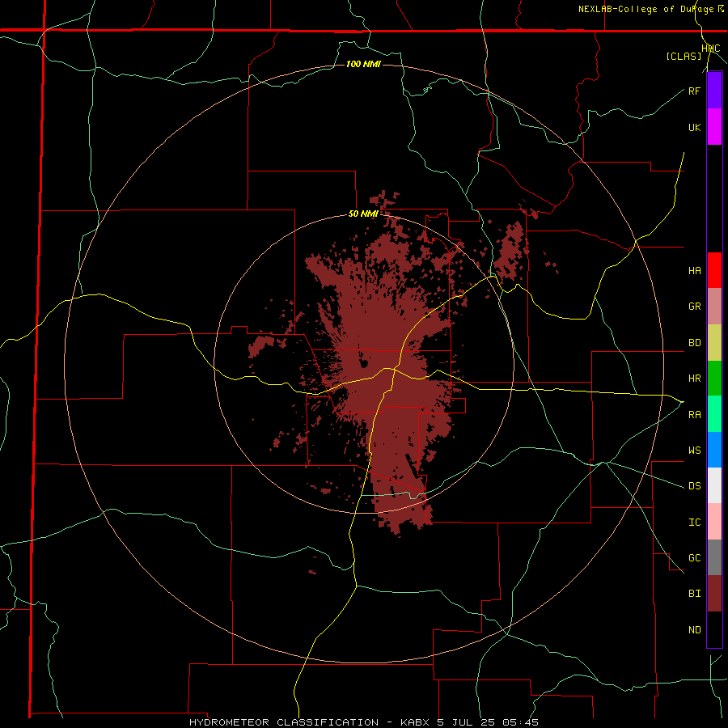Pick the DS white legend swatch
Viewport: 728px width, 728px height.
714,485
